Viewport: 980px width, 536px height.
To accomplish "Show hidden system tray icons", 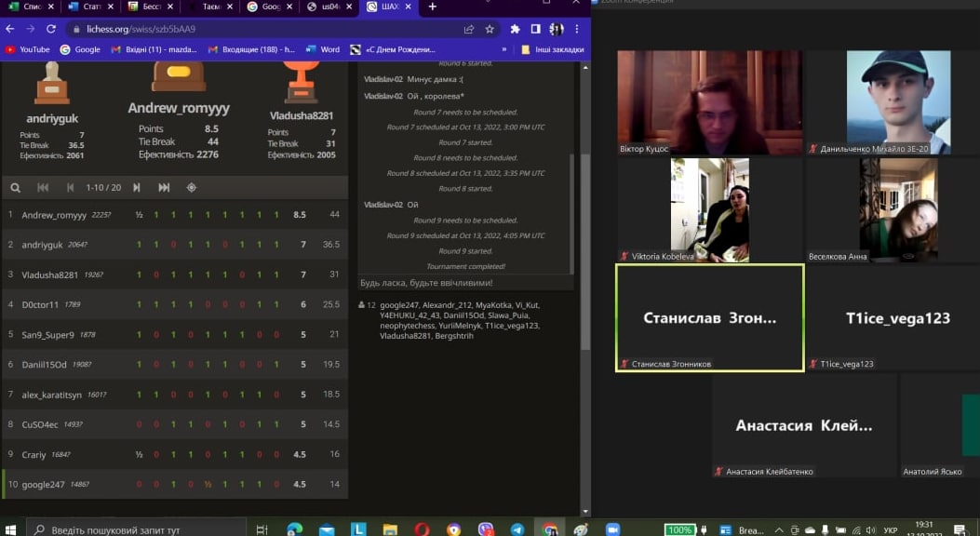I will [779, 529].
